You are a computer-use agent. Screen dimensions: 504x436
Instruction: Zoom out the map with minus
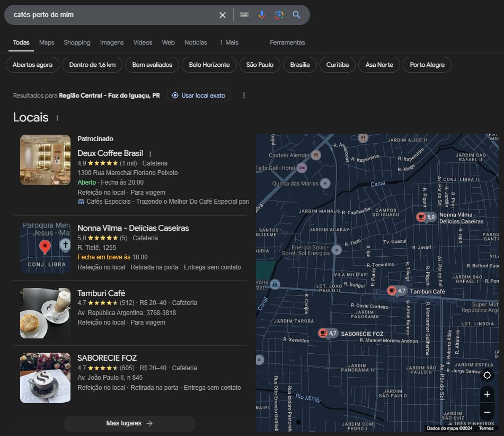click(x=487, y=412)
